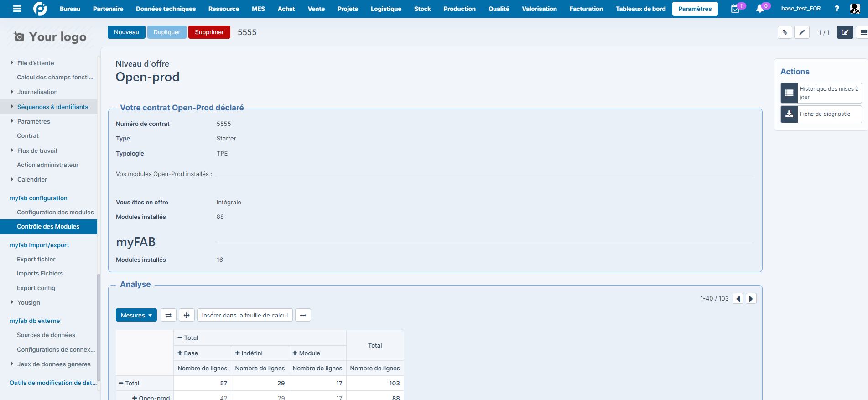Screen dimensions: 868x400
Task: Open Contrôle des Modules in sidebar
Action: tap(48, 227)
